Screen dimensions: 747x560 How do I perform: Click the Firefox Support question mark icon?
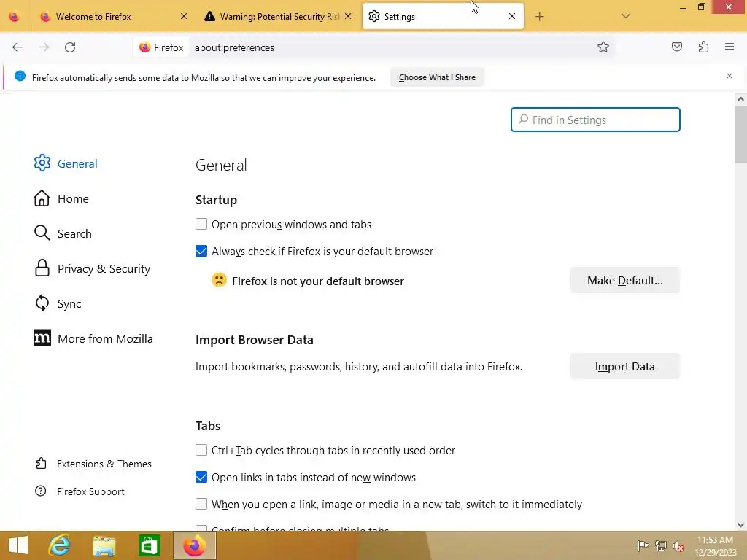(x=41, y=491)
